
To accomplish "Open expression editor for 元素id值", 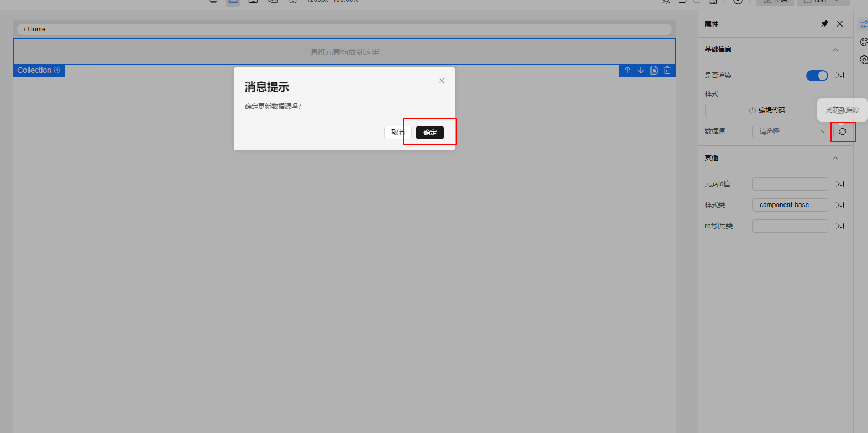I will [840, 184].
